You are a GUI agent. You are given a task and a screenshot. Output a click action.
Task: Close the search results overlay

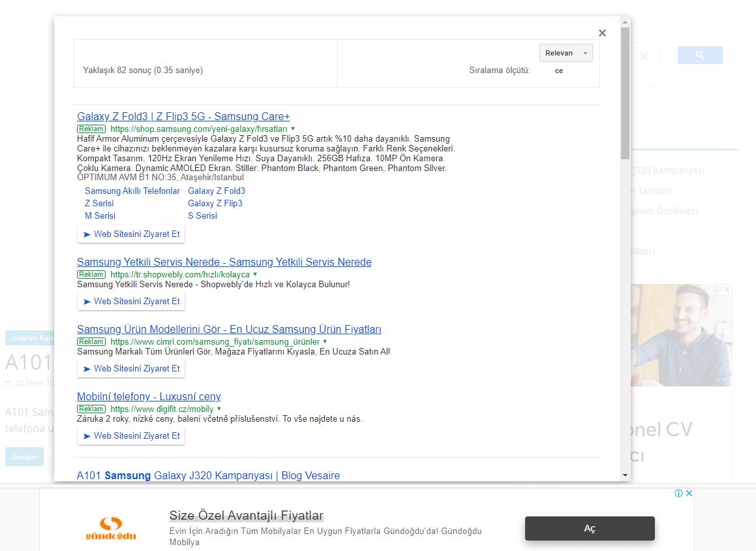[x=602, y=33]
